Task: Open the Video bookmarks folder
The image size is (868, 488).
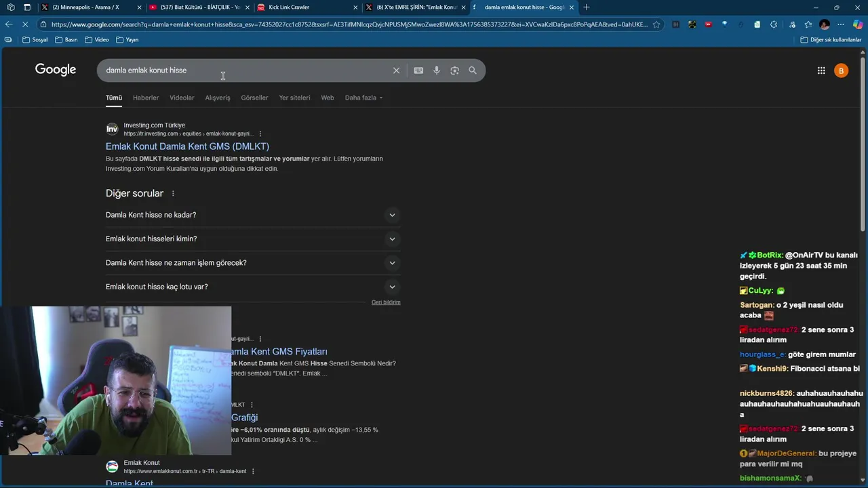Action: coord(97,40)
